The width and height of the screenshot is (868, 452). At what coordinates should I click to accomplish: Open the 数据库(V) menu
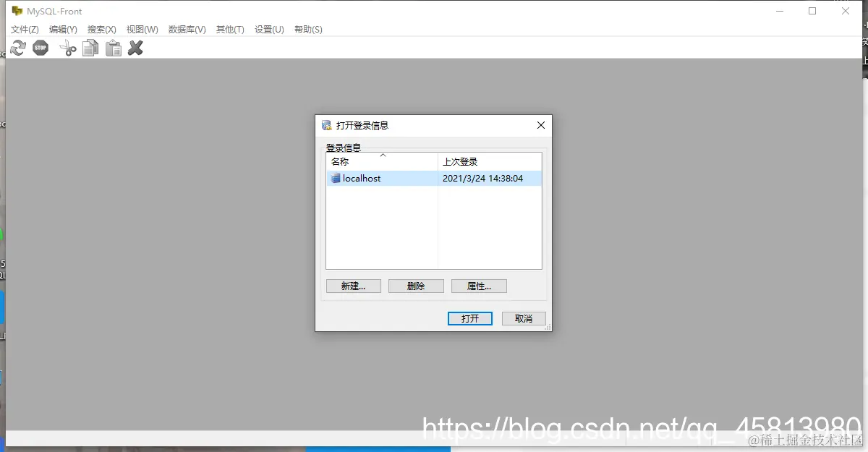[186, 29]
